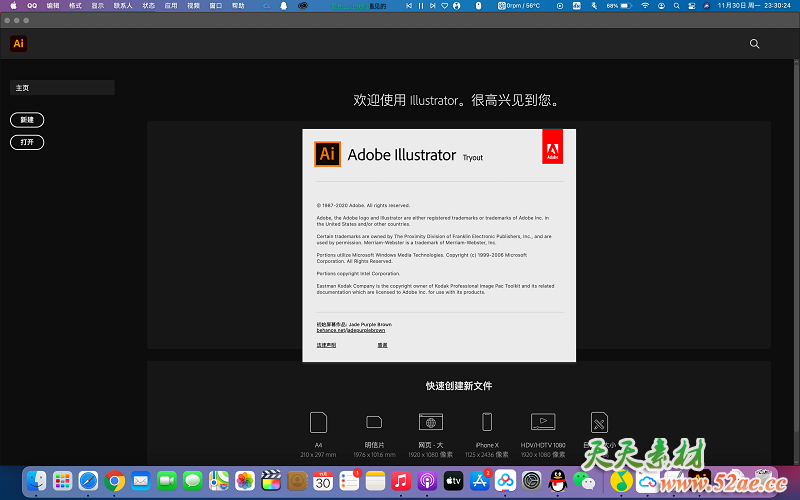The image size is (800, 500).
Task: Open Apple TV from the Dock
Action: pos(453,481)
